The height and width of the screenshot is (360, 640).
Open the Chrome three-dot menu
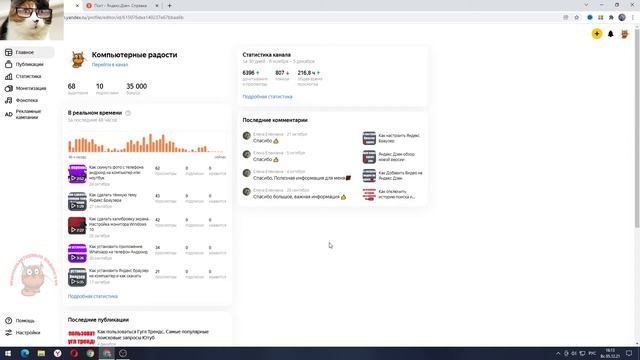pos(633,18)
